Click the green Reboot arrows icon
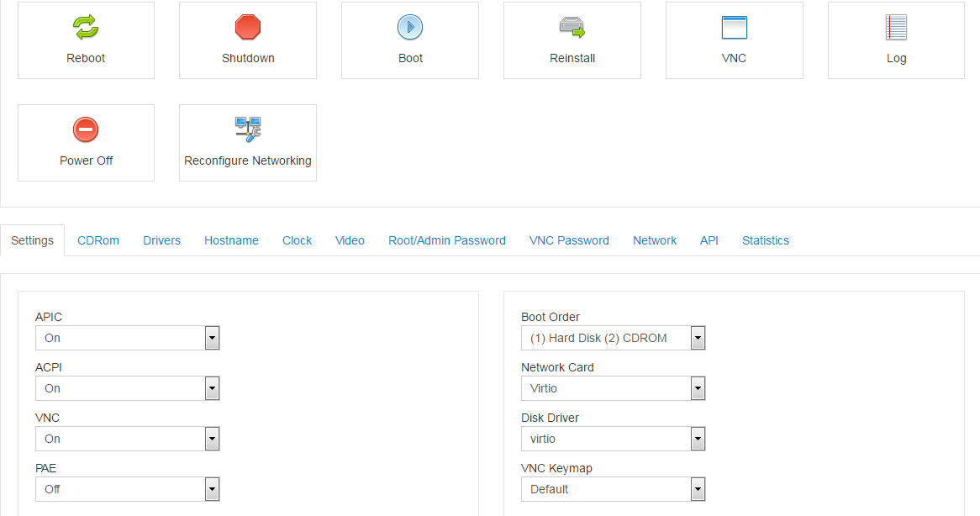Screen dimensions: 980x516 (86, 28)
